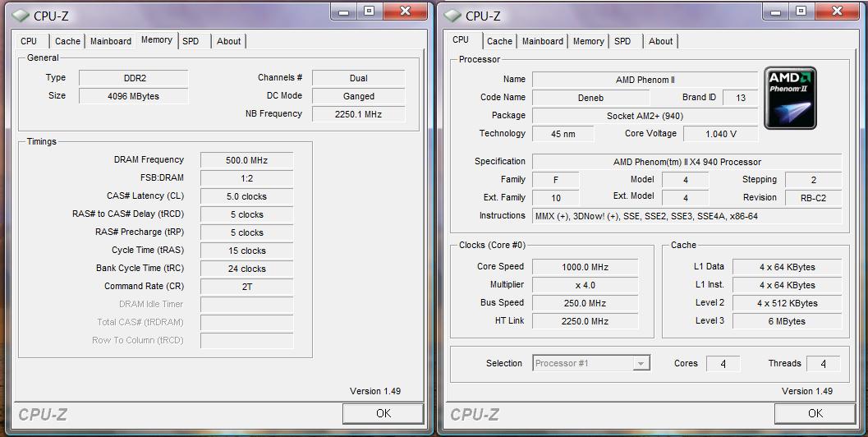Screen dimensions: 868x437
Task: Click the 5.0 clocks CAS# Latency value
Action: 247,196
